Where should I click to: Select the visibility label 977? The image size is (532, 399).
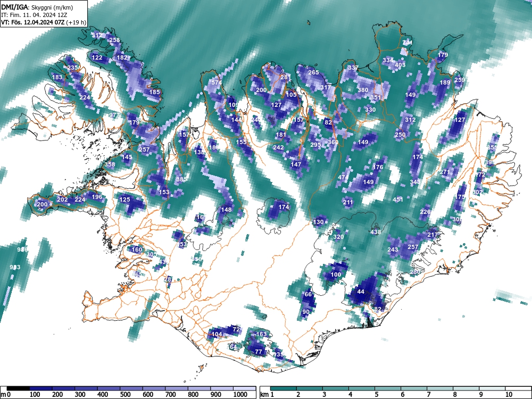coord(114,115)
